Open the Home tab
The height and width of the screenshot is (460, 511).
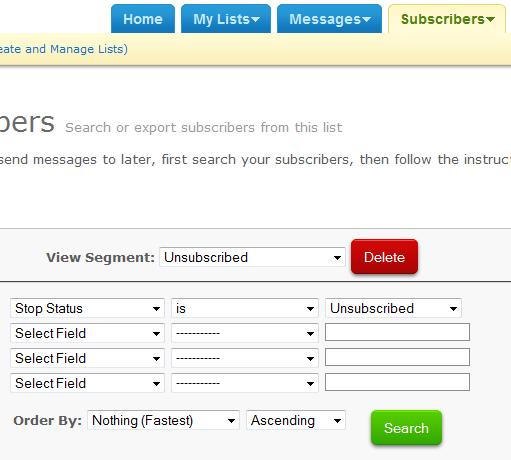coord(143,19)
